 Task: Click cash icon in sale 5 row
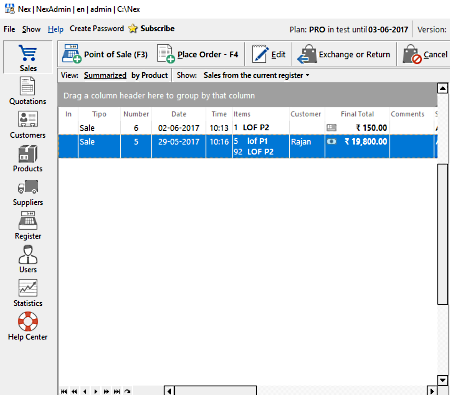coord(331,142)
